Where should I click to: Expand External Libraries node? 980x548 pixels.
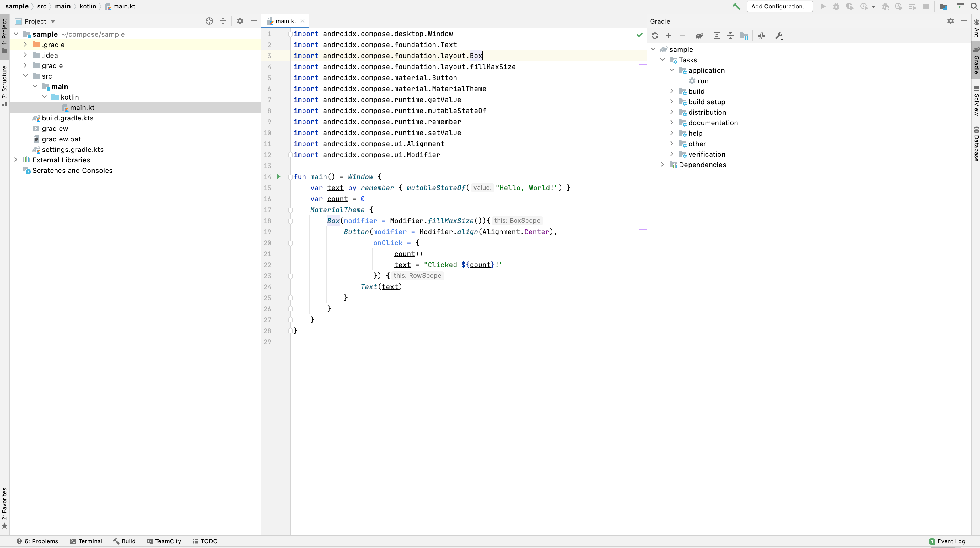[16, 160]
